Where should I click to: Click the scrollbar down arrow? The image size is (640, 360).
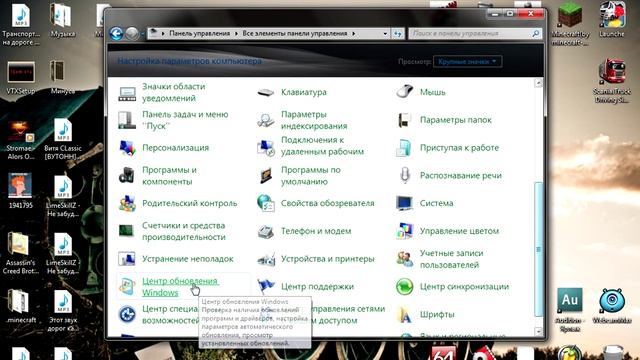[x=538, y=331]
